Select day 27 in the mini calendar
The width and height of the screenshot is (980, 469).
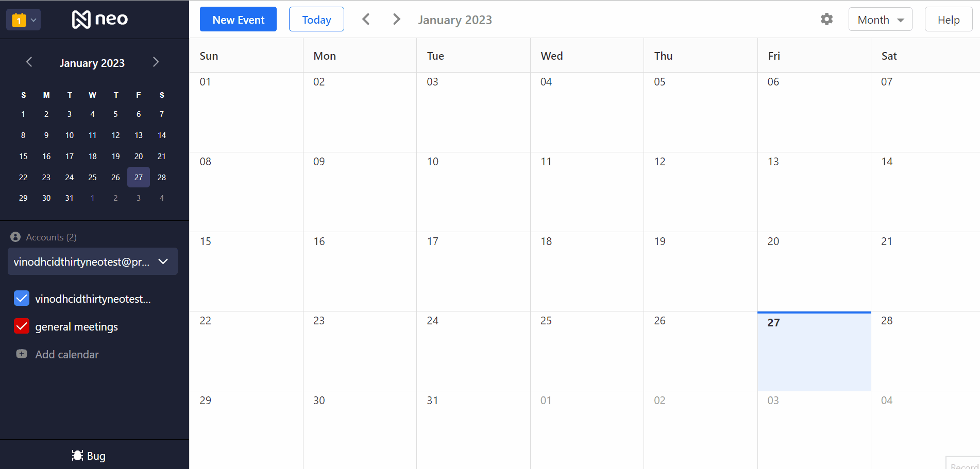click(x=139, y=177)
